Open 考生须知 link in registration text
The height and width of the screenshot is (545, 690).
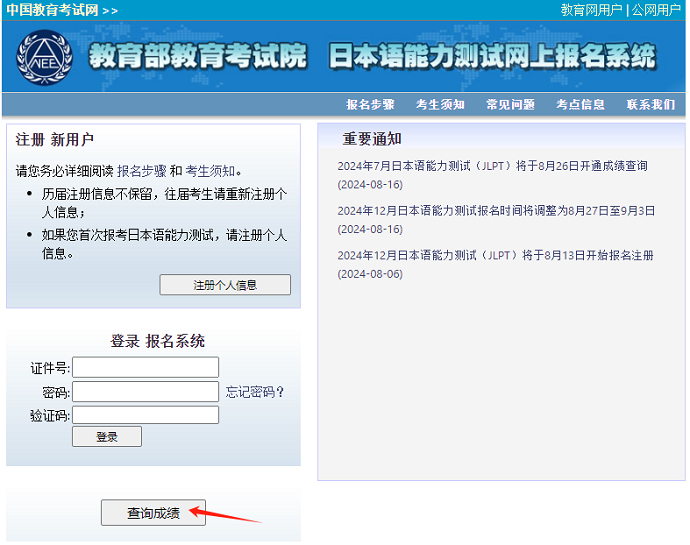click(210, 171)
